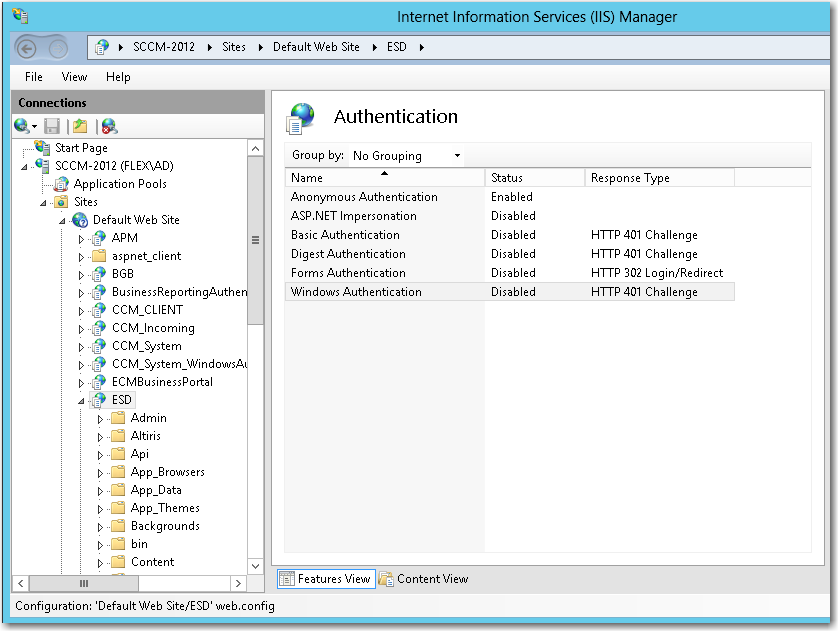Click the Default Web Site globe icon

[x=80, y=220]
